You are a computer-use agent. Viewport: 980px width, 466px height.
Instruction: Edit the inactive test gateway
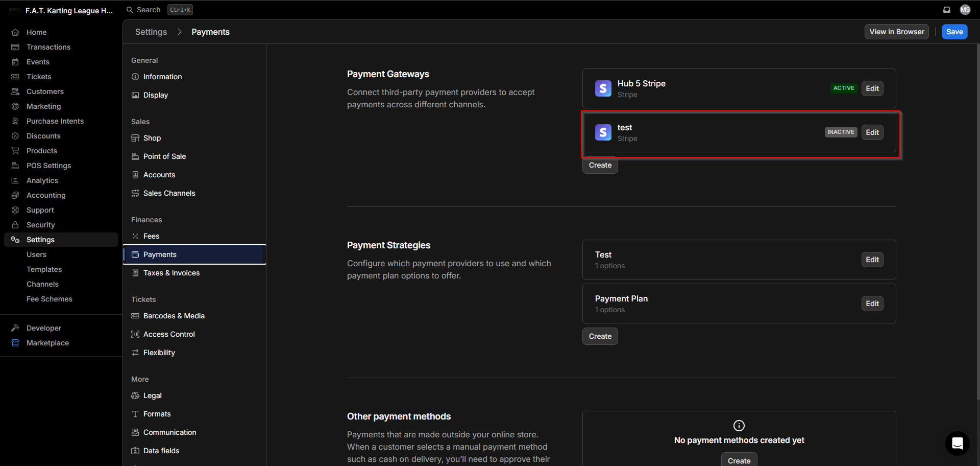tap(872, 132)
